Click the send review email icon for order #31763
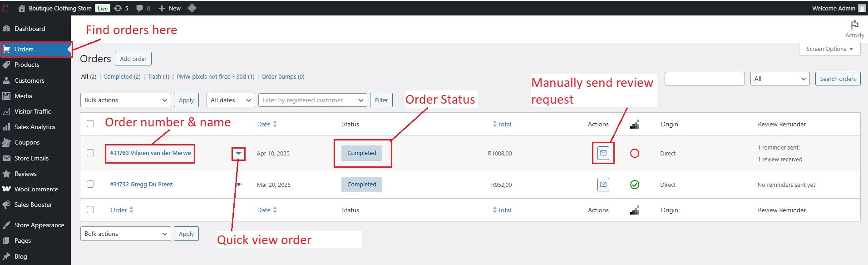 tap(603, 153)
